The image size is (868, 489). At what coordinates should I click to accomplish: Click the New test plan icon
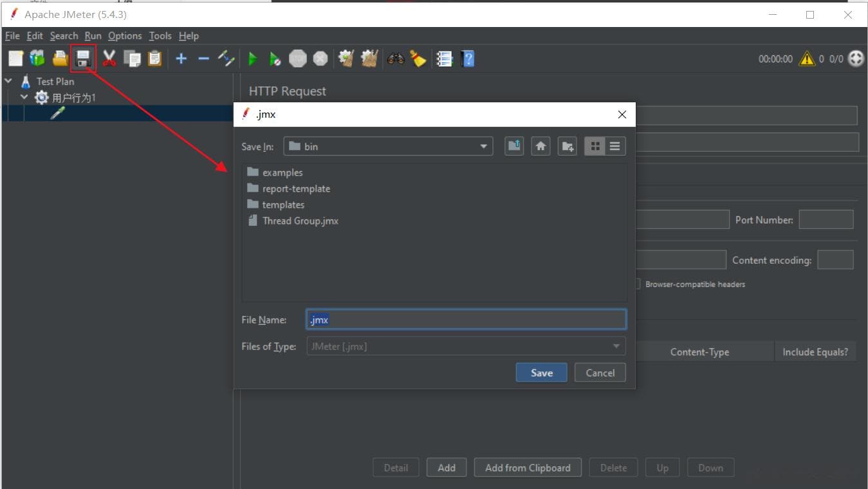[15, 59]
